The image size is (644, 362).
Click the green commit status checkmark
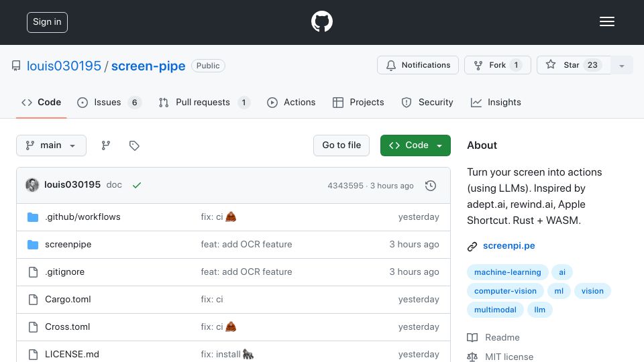(137, 185)
